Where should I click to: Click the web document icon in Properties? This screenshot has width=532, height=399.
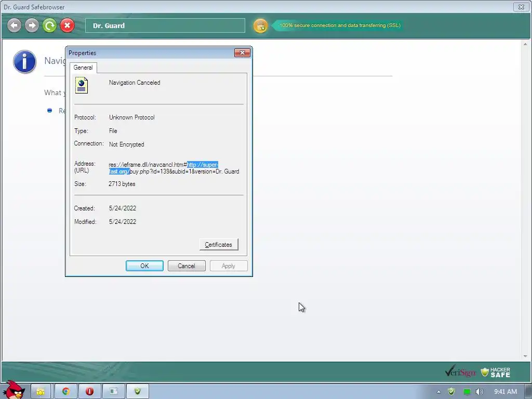coord(82,85)
